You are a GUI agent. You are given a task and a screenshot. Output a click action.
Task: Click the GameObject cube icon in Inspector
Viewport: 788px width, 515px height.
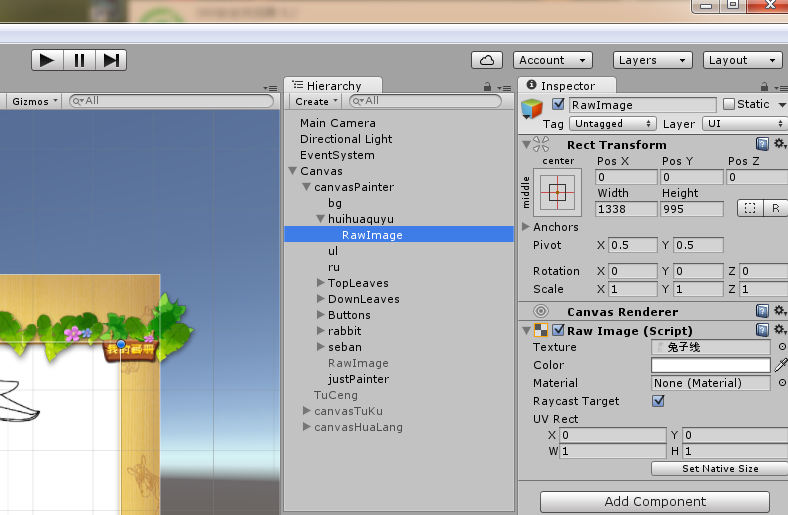pyautogui.click(x=532, y=109)
